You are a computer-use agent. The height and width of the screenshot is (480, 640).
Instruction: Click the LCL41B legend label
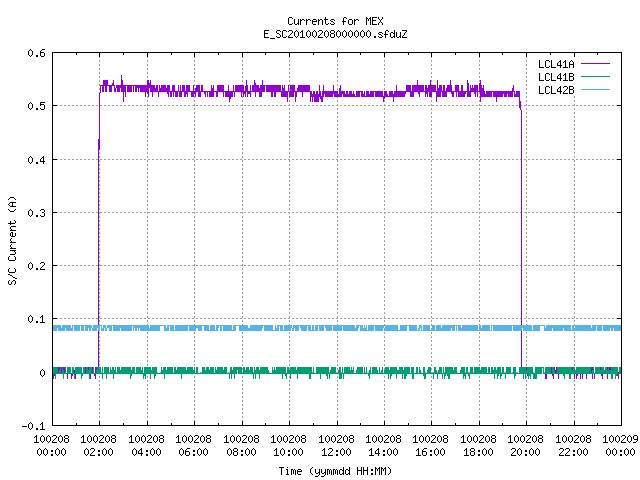(x=556, y=77)
